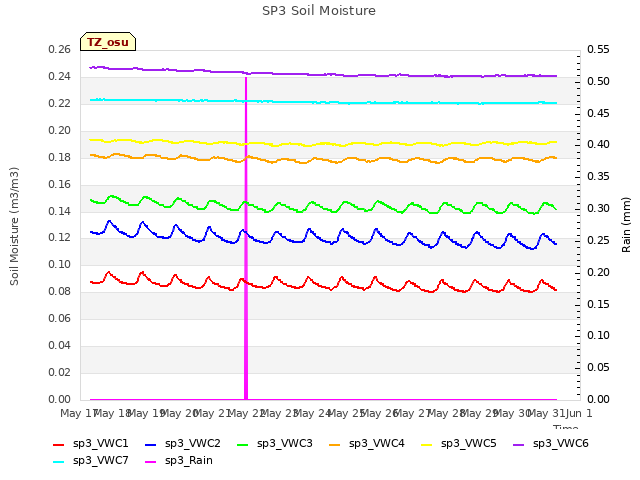Click the yellow sp3_VWC5 legend swatch
The image size is (640, 480).
point(427,444)
